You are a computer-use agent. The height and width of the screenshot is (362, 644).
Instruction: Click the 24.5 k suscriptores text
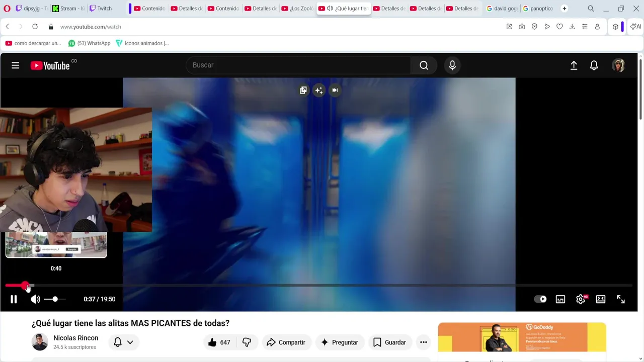coord(74,347)
